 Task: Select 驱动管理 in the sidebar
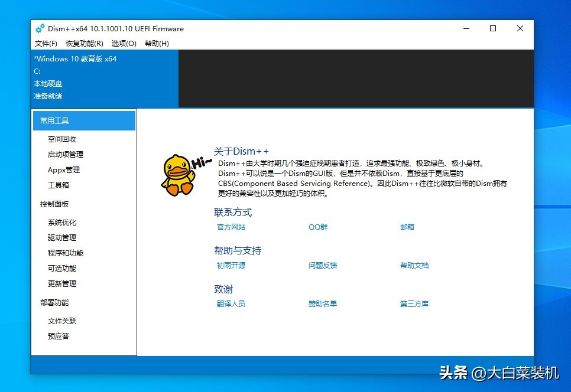(61, 237)
